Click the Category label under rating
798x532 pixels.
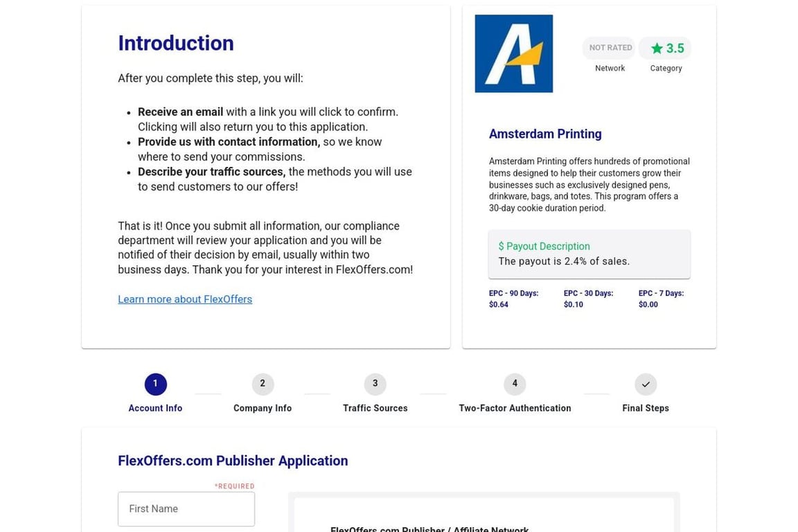pos(666,68)
